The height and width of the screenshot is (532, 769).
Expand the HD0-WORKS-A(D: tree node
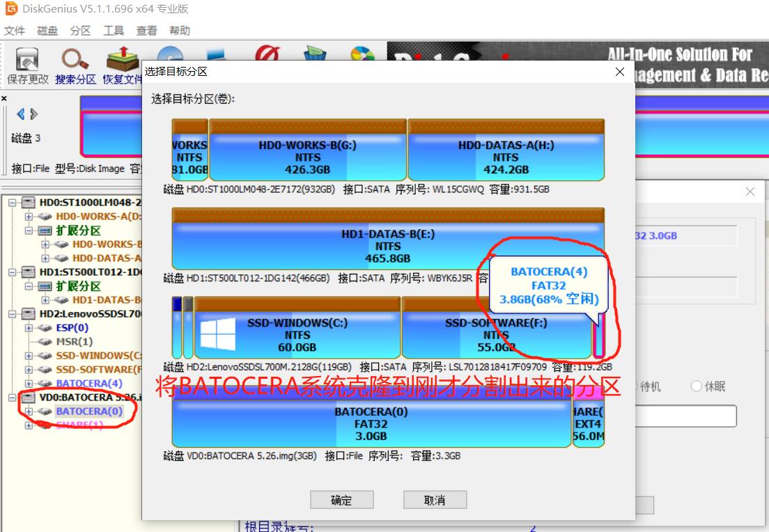pyautogui.click(x=29, y=217)
